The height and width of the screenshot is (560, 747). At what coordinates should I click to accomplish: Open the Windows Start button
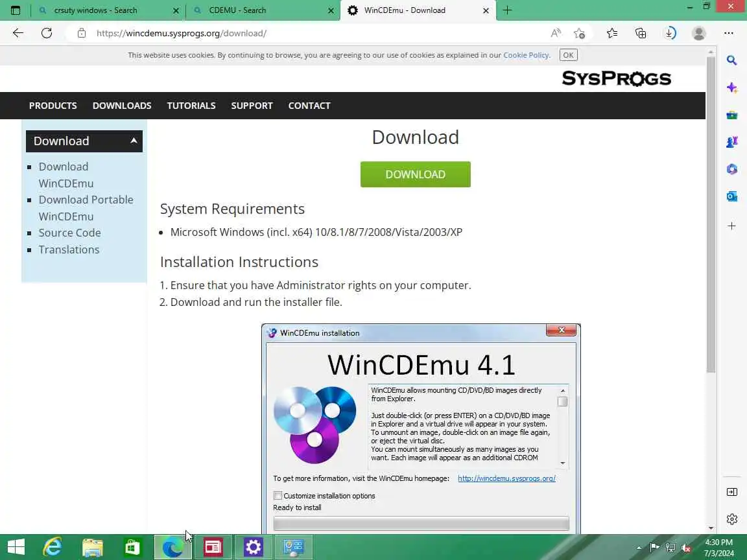coord(16,547)
